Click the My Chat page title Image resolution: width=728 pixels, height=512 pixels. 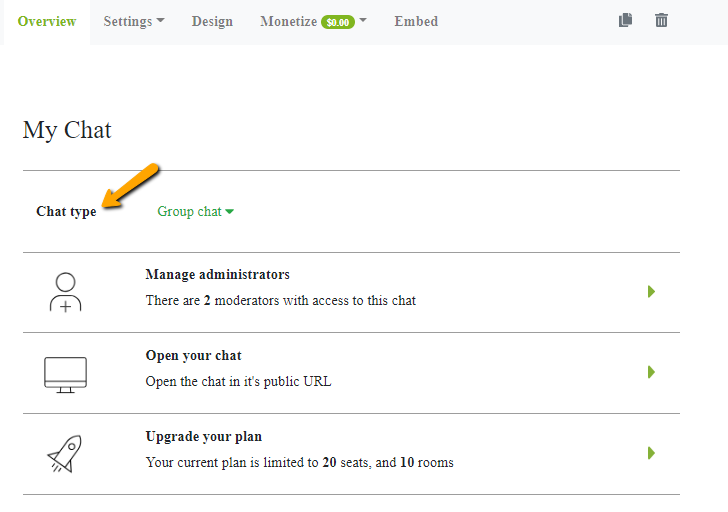pyautogui.click(x=67, y=130)
